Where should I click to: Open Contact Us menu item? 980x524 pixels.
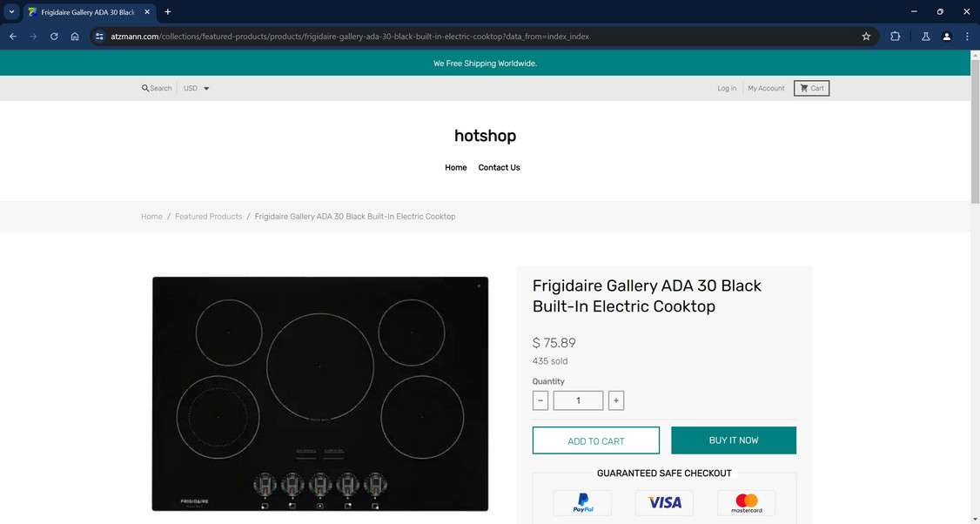click(x=499, y=168)
